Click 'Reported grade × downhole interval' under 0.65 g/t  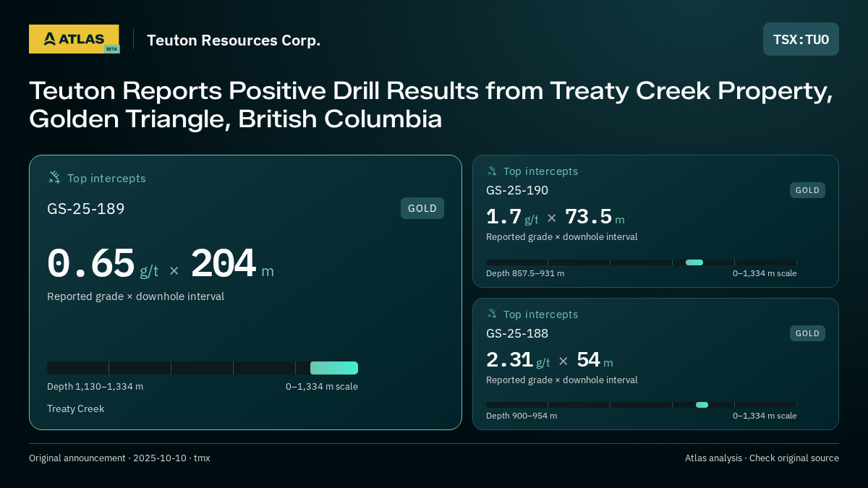tap(135, 296)
